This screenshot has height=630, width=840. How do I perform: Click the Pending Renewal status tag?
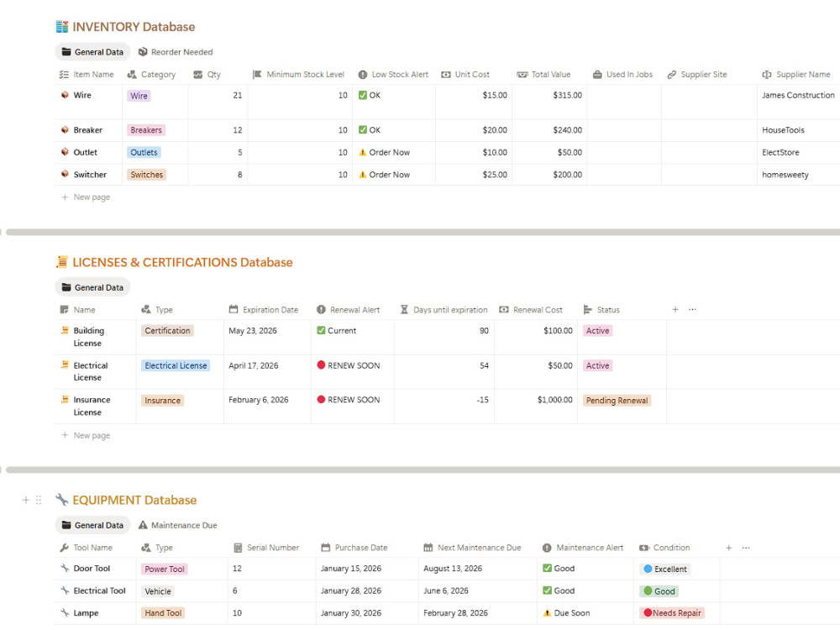tap(617, 400)
